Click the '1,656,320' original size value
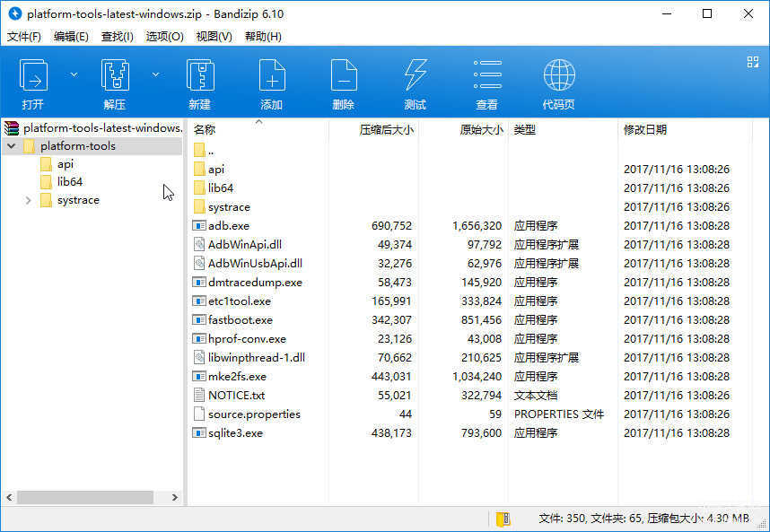The height and width of the screenshot is (532, 770). pyautogui.click(x=477, y=226)
